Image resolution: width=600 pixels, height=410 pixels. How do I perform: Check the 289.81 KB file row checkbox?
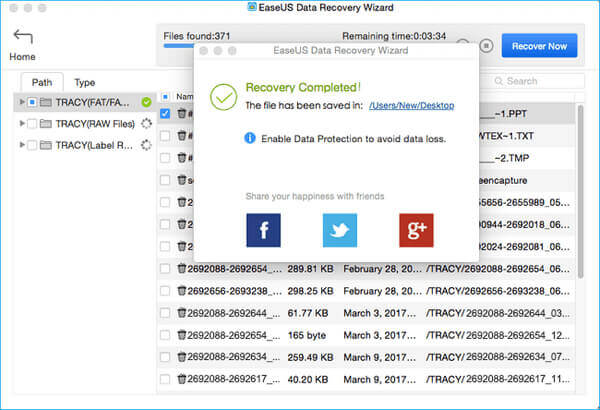tap(165, 268)
